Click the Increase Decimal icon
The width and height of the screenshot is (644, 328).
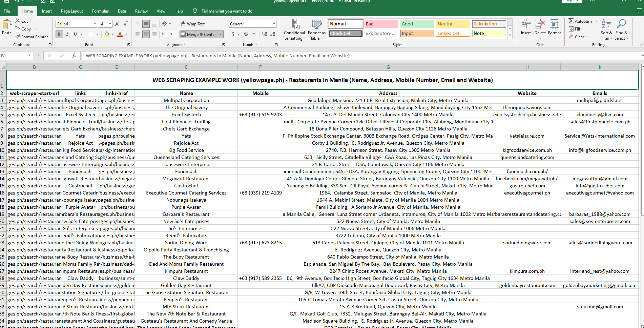point(264,34)
